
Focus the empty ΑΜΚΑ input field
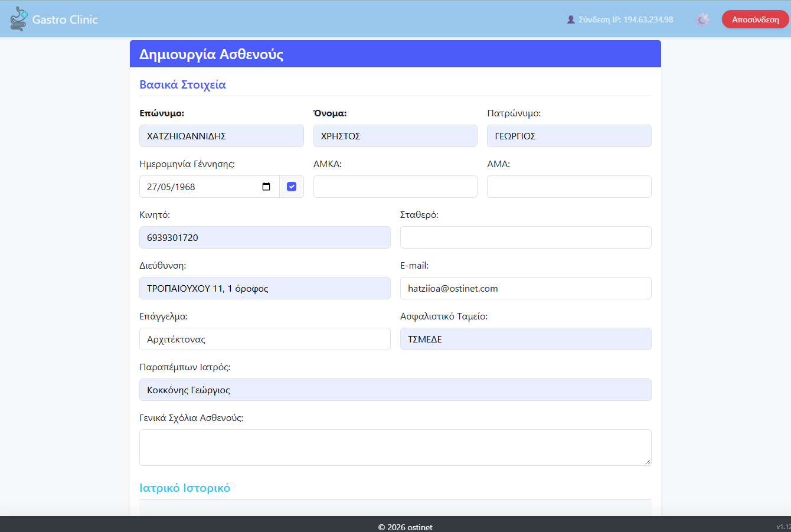click(395, 187)
